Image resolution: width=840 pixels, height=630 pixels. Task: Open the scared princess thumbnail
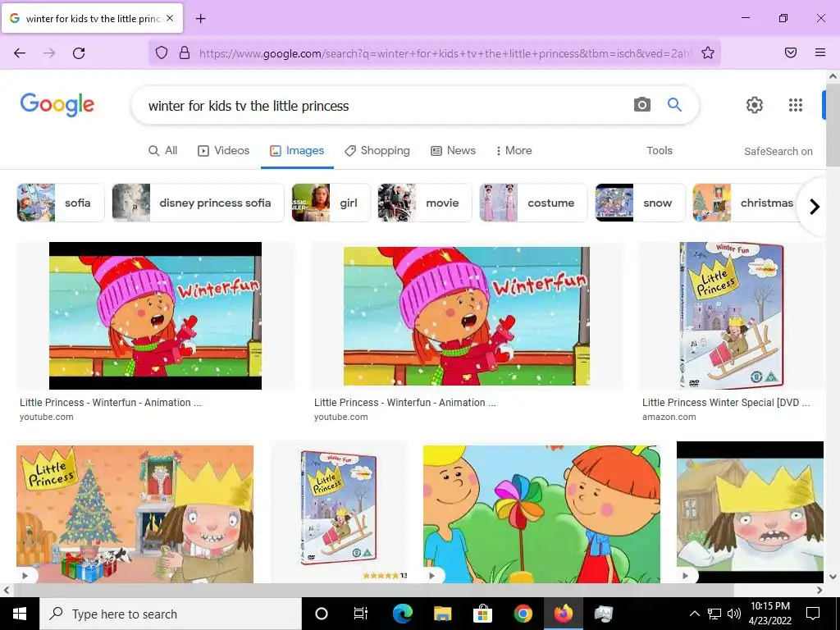tap(750, 512)
